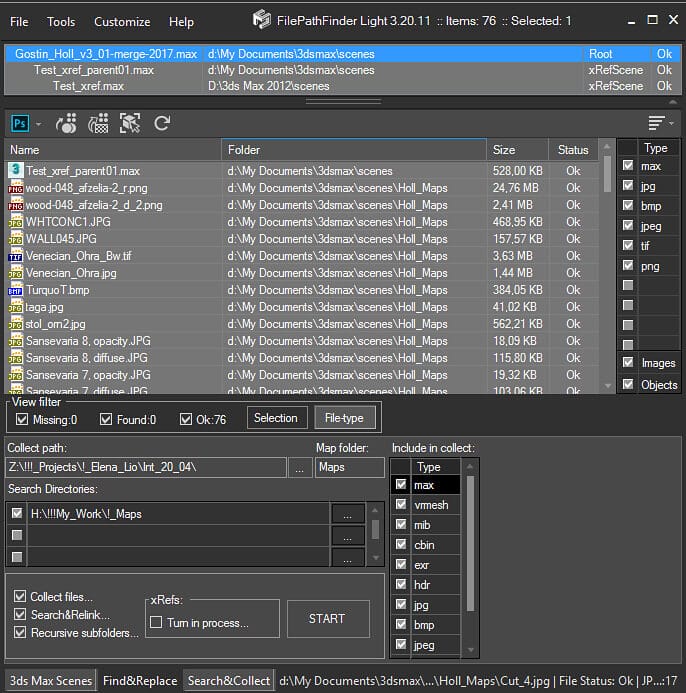The width and height of the screenshot is (686, 693).
Task: Uncheck tif type in the file-type filter
Action: (x=628, y=245)
